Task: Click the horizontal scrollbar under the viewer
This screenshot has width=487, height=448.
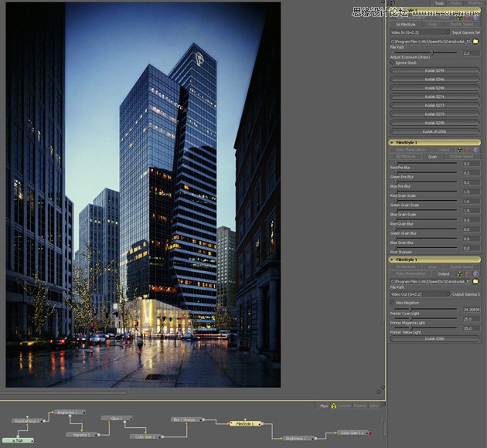Action: [x=63, y=392]
